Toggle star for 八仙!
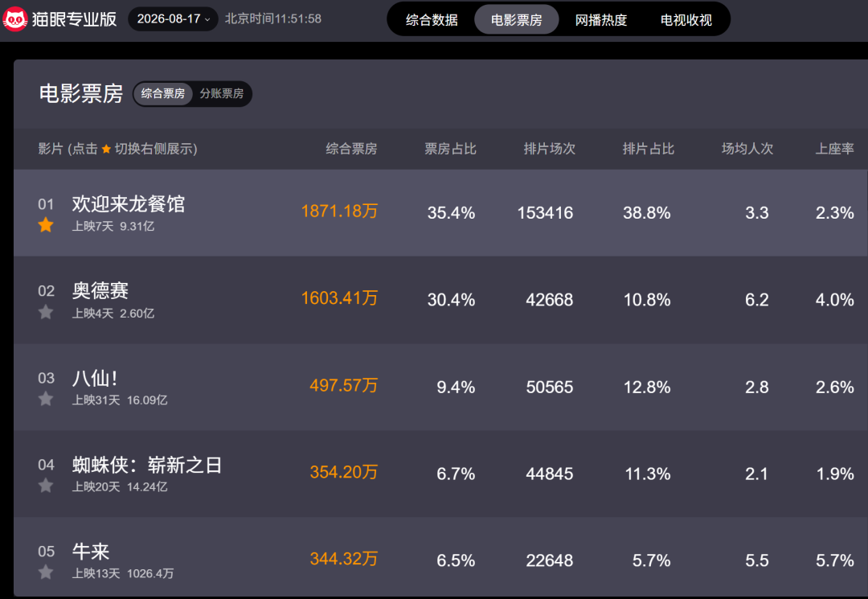Image resolution: width=868 pixels, height=599 pixels. [46, 399]
